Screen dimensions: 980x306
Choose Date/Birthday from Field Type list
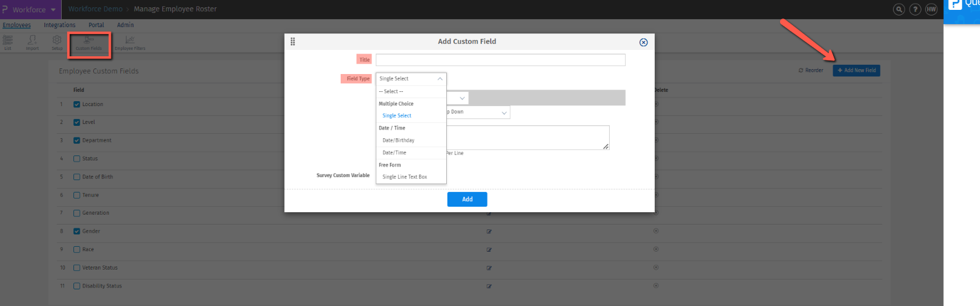point(398,140)
